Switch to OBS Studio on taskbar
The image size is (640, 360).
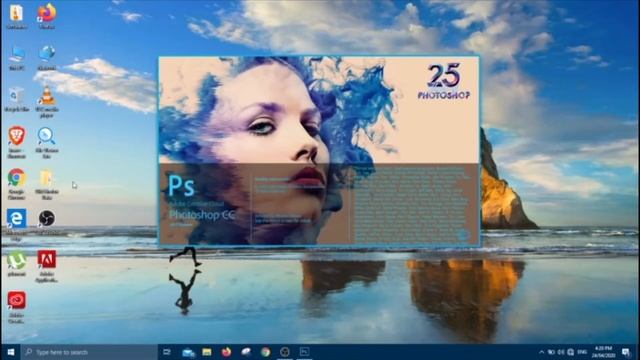[285, 352]
